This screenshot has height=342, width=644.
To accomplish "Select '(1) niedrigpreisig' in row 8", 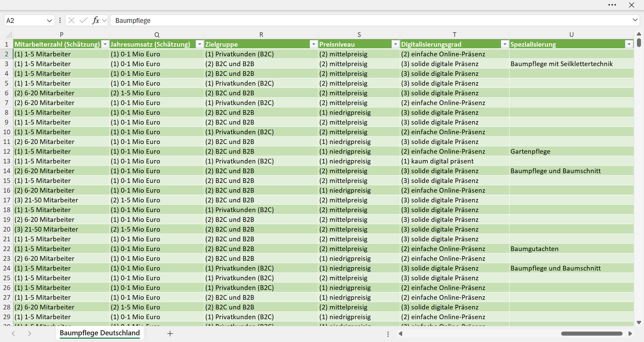I will coord(359,112).
